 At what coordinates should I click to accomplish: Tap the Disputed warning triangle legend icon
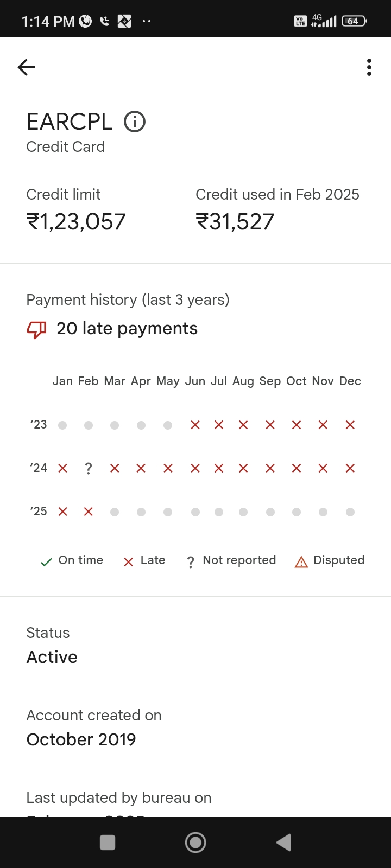[x=301, y=562]
